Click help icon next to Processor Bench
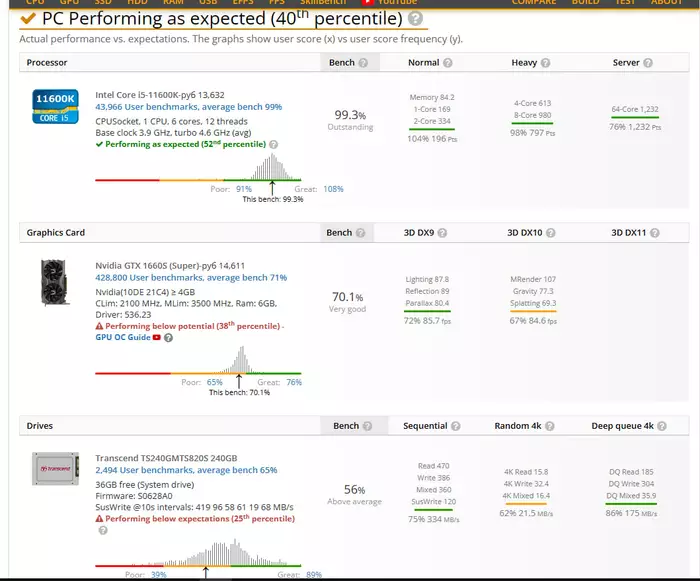The width and height of the screenshot is (700, 581). (x=363, y=63)
